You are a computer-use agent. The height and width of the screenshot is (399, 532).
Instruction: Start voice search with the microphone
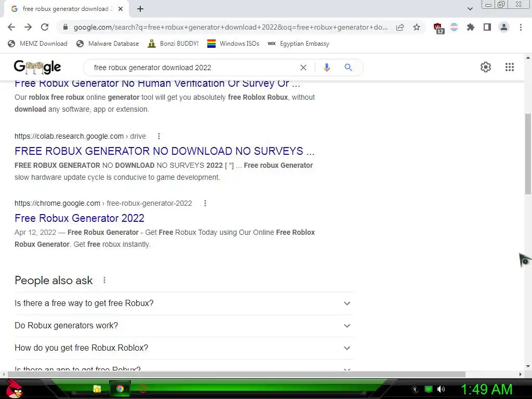point(326,68)
